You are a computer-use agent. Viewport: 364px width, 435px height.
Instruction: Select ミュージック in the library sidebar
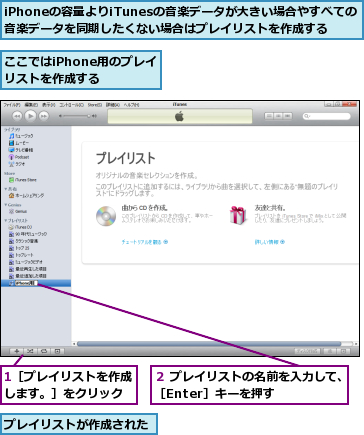[21, 136]
